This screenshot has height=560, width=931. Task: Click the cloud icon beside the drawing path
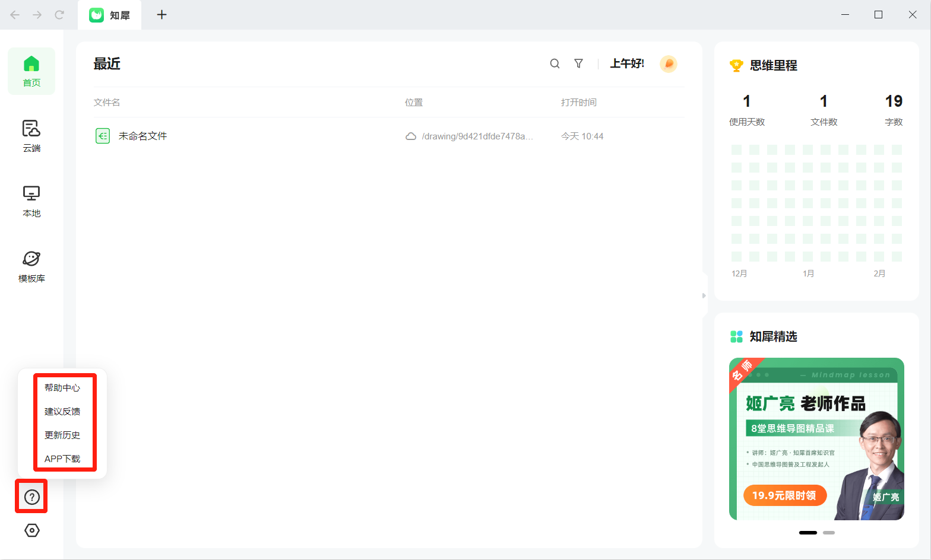[410, 136]
